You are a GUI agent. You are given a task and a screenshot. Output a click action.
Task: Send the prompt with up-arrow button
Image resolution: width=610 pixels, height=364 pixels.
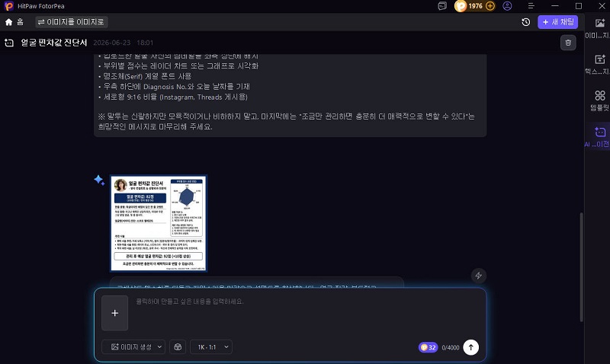(470, 347)
